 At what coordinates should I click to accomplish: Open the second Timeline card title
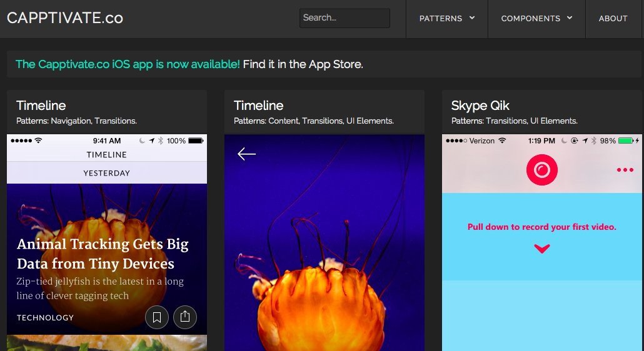258,106
